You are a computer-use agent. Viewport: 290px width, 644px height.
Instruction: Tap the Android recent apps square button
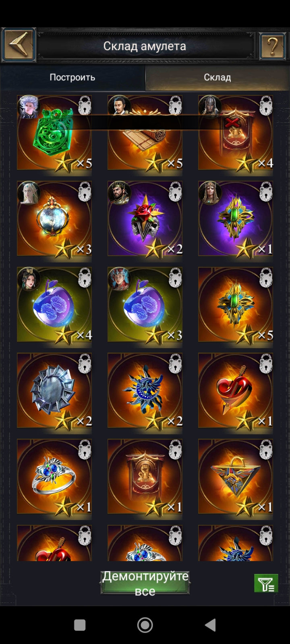pyautogui.click(x=80, y=625)
